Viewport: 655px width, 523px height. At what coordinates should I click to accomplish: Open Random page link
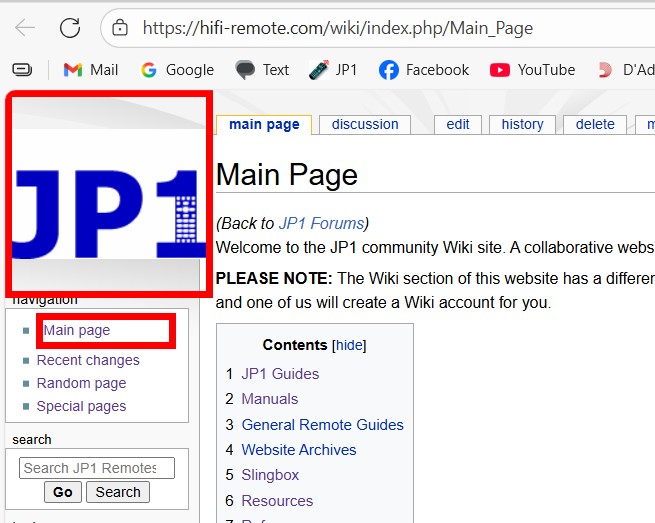(x=81, y=383)
